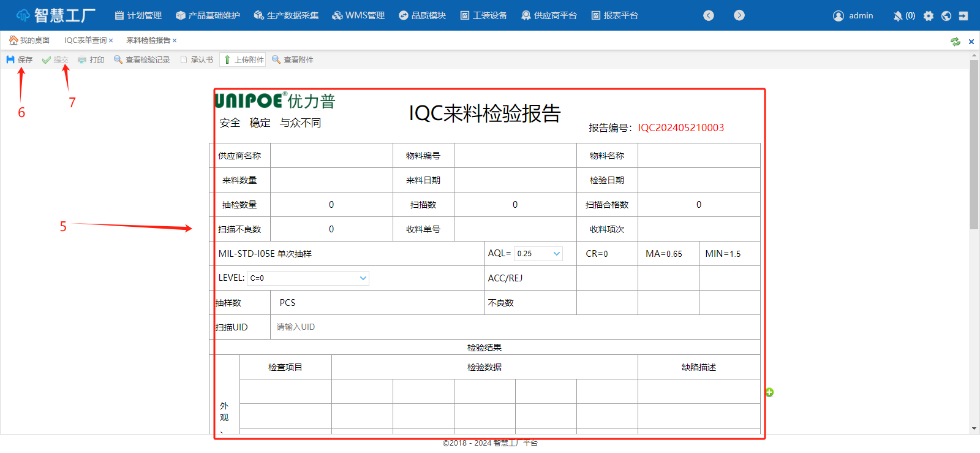
Task: Click the globe language icon
Action: coord(946,16)
